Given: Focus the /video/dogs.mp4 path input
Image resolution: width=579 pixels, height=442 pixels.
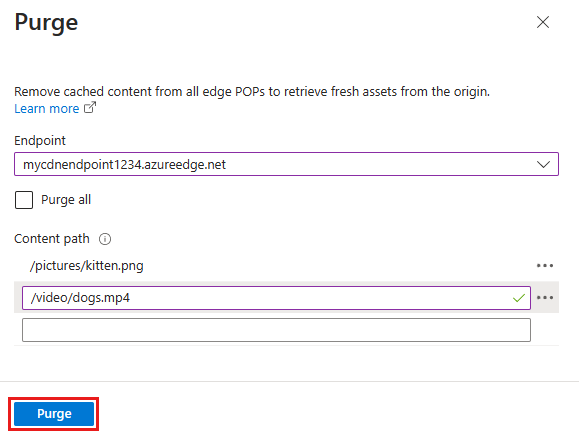Looking at the screenshot, I should 276,298.
